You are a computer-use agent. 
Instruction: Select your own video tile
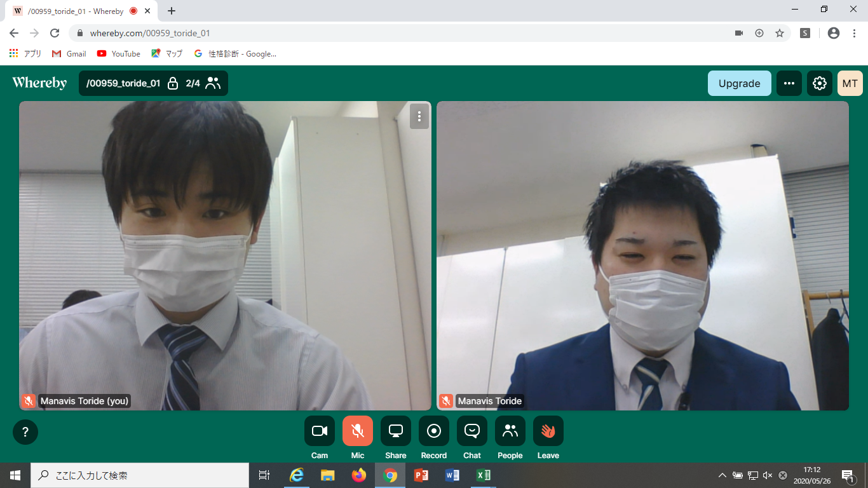[225, 255]
